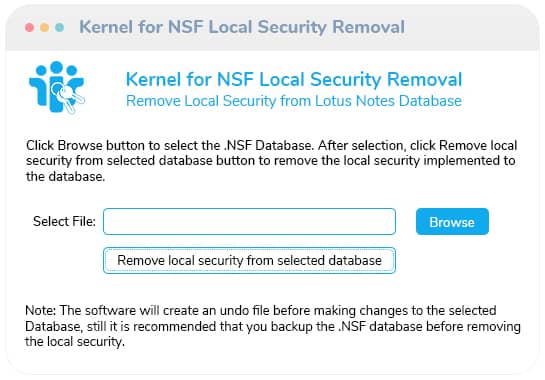Click the 'Select File:' label

click(x=64, y=221)
